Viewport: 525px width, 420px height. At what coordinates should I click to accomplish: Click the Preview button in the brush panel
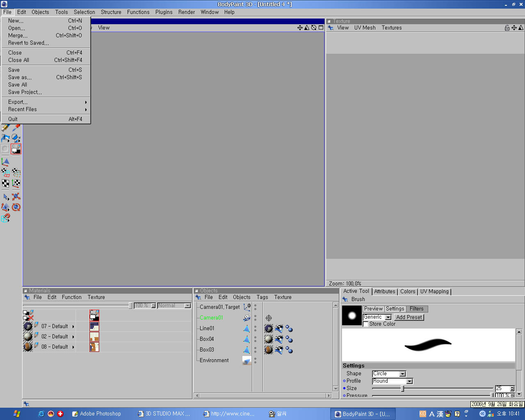point(373,309)
